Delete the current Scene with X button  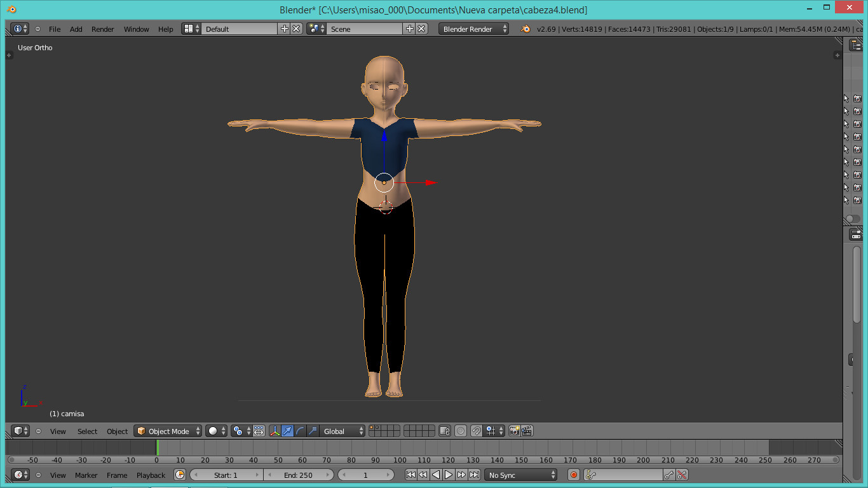pos(421,29)
